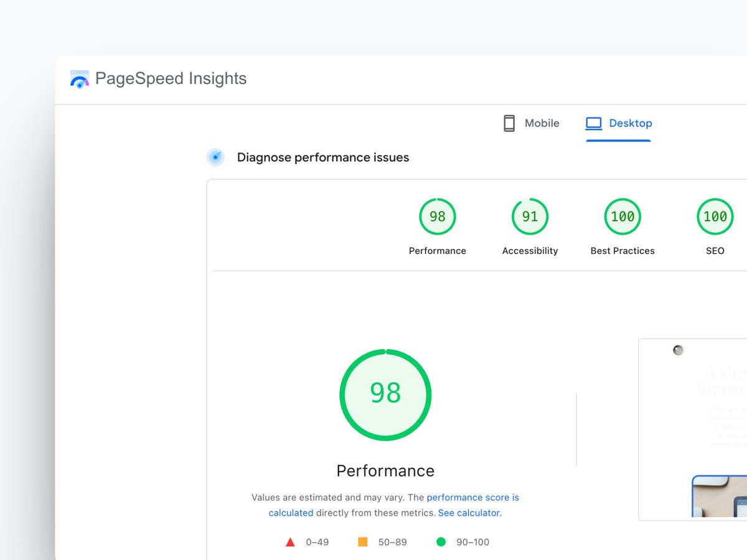
Task: Click the Performance label under the small gauge
Action: pos(438,251)
